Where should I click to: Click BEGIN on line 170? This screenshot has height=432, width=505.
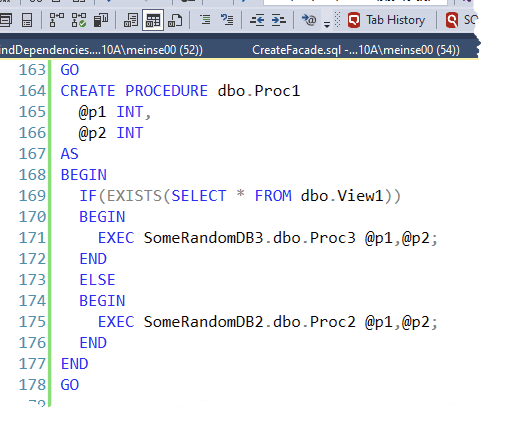click(x=102, y=217)
